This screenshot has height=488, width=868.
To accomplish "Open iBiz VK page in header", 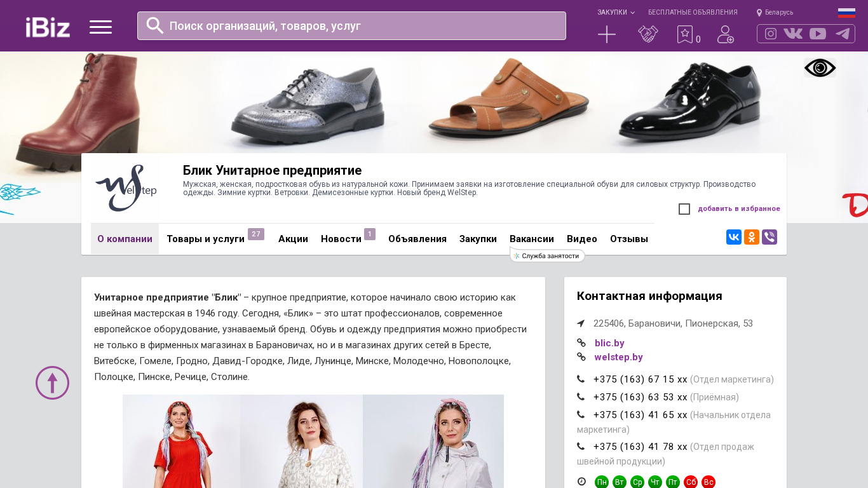I will click(x=793, y=34).
